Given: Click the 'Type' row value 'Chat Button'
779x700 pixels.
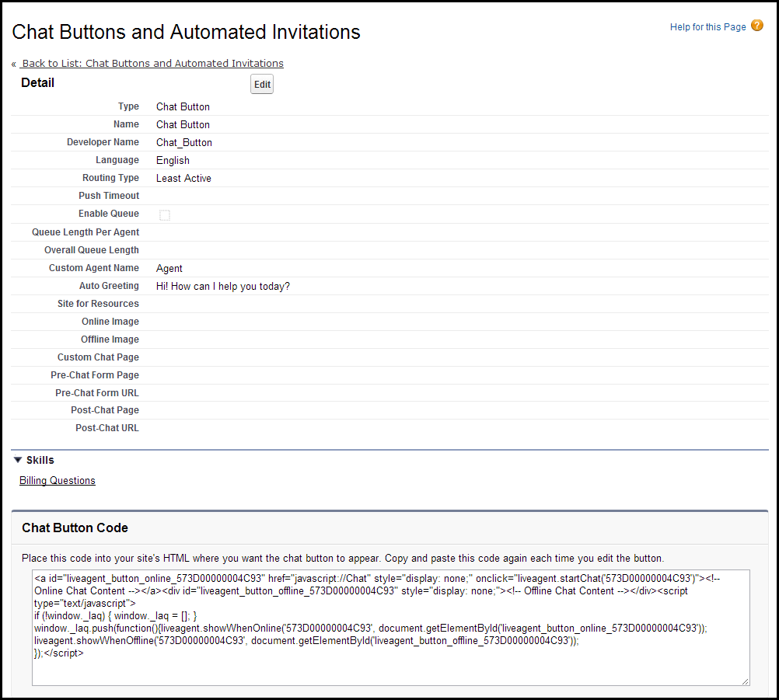Looking at the screenshot, I should 183,106.
